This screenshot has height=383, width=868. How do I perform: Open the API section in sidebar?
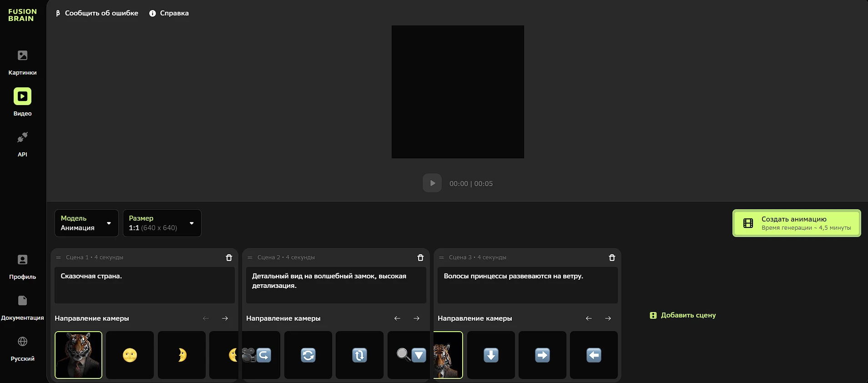point(22,144)
